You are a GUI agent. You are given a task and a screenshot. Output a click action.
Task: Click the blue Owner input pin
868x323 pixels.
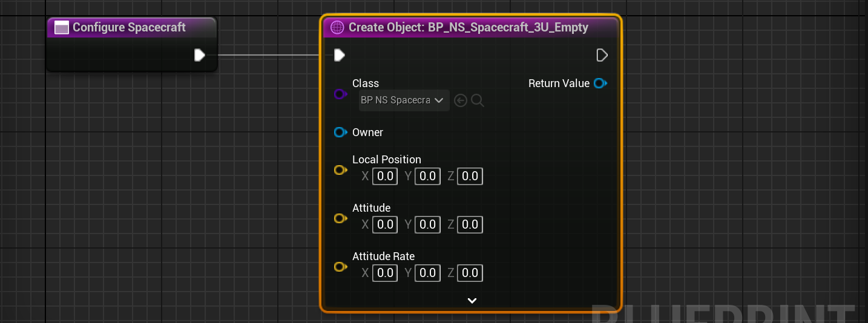(x=340, y=132)
